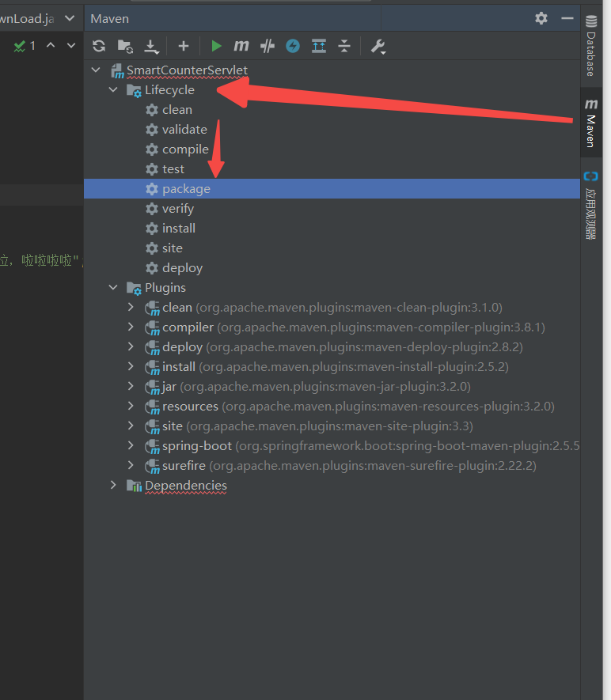Select the compile lifecycle phase
Image resolution: width=611 pixels, height=700 pixels.
[x=332, y=149]
